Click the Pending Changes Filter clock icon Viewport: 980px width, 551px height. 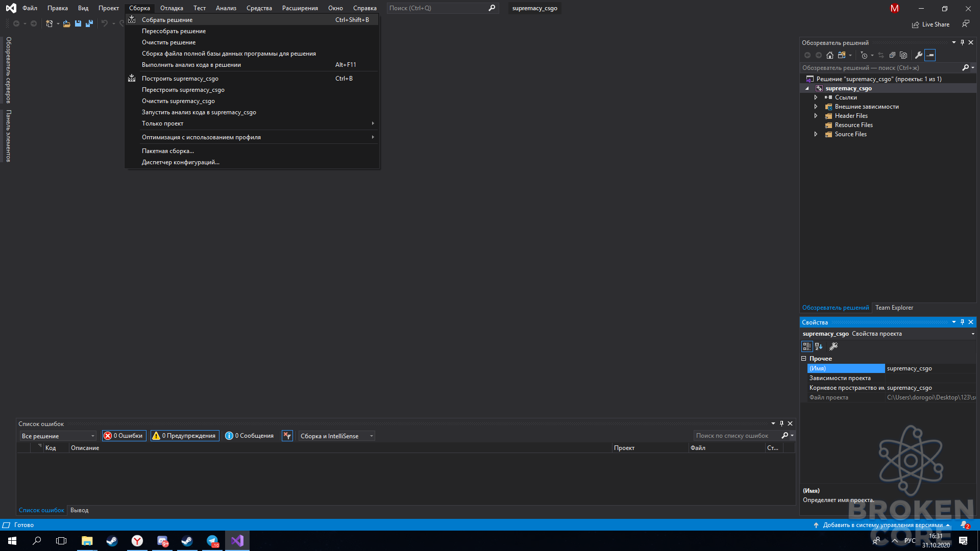(864, 55)
